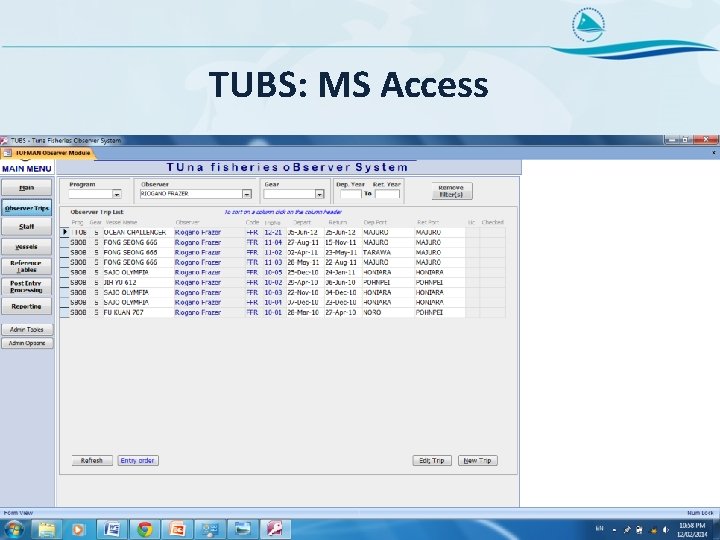Click the volume speaker icon in tray
Screen dimensions: 720x540
pyautogui.click(x=666, y=530)
